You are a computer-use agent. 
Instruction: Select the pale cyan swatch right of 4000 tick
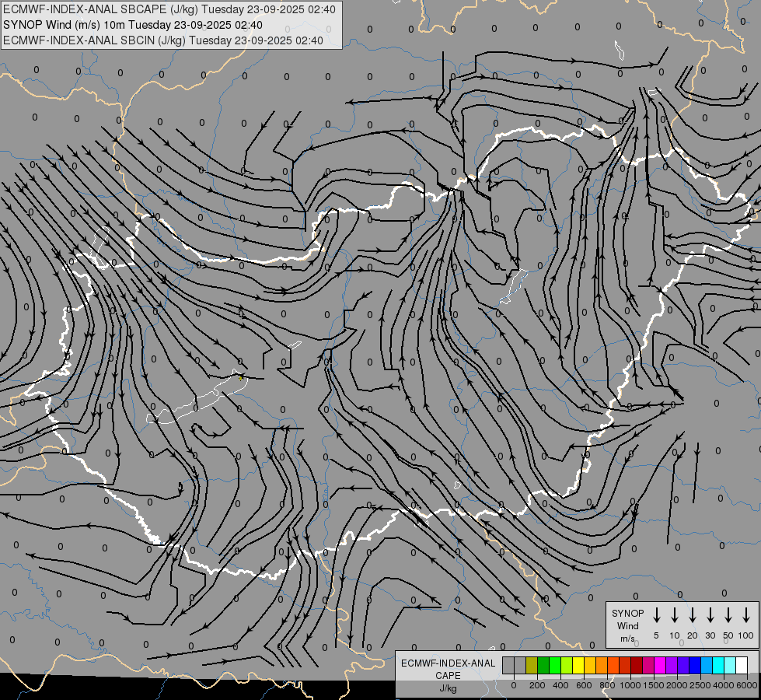pos(729,666)
